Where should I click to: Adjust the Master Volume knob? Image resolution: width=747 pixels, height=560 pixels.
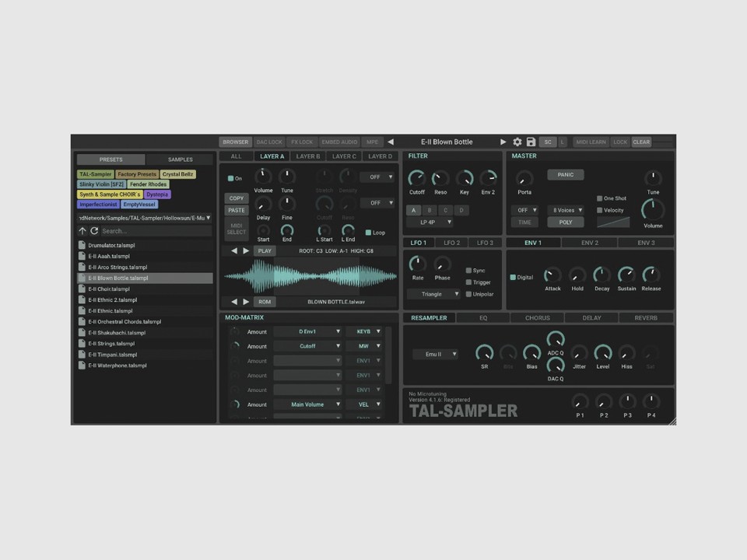click(653, 210)
